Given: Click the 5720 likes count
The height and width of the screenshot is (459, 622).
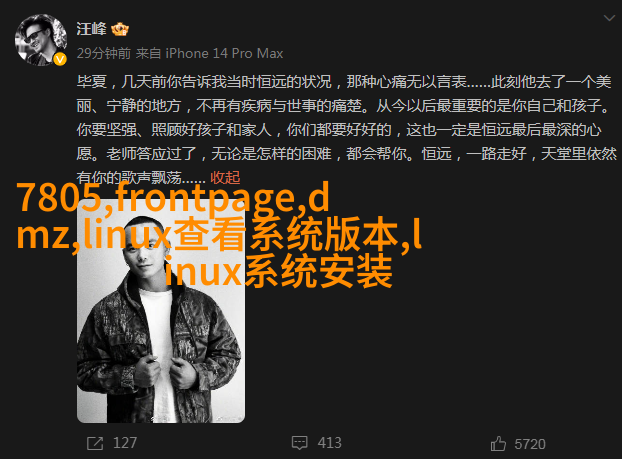Looking at the screenshot, I should tap(530, 444).
